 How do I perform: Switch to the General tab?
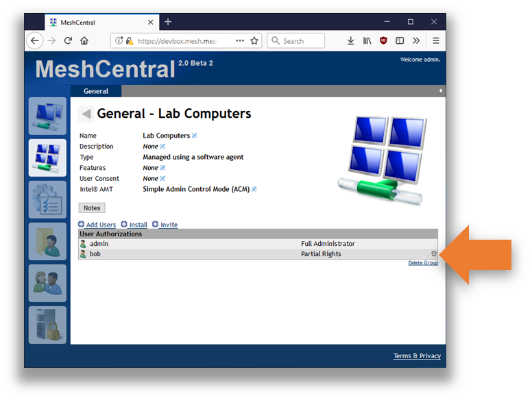pyautogui.click(x=96, y=91)
